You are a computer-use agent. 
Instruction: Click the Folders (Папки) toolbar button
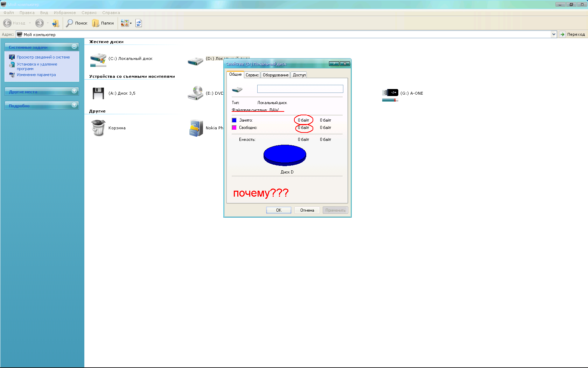coord(103,23)
